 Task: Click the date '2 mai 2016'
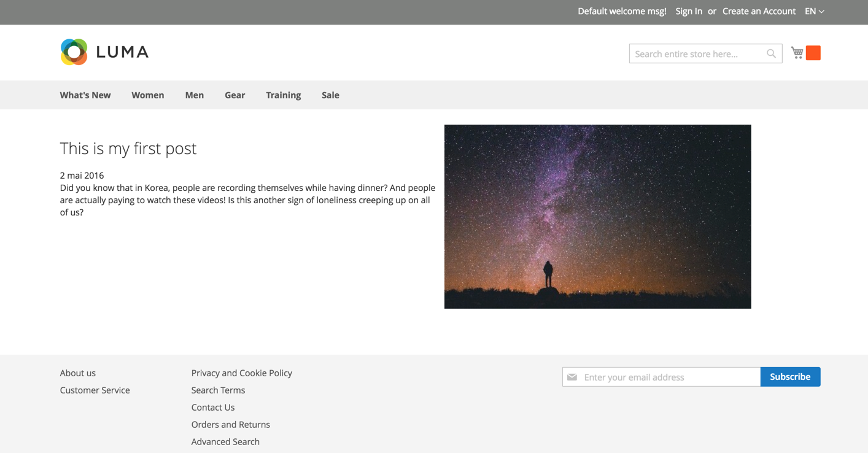pos(82,176)
